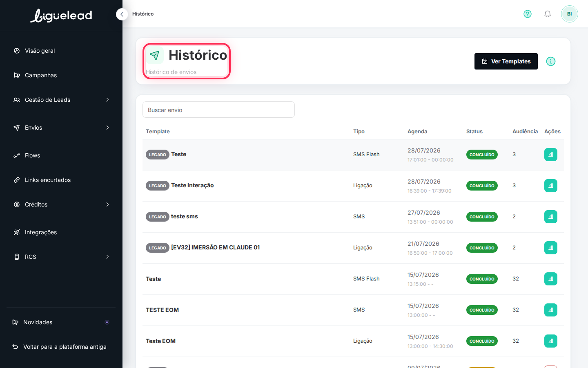
Task: Click the info icon beside Ver Templates
Action: click(551, 61)
